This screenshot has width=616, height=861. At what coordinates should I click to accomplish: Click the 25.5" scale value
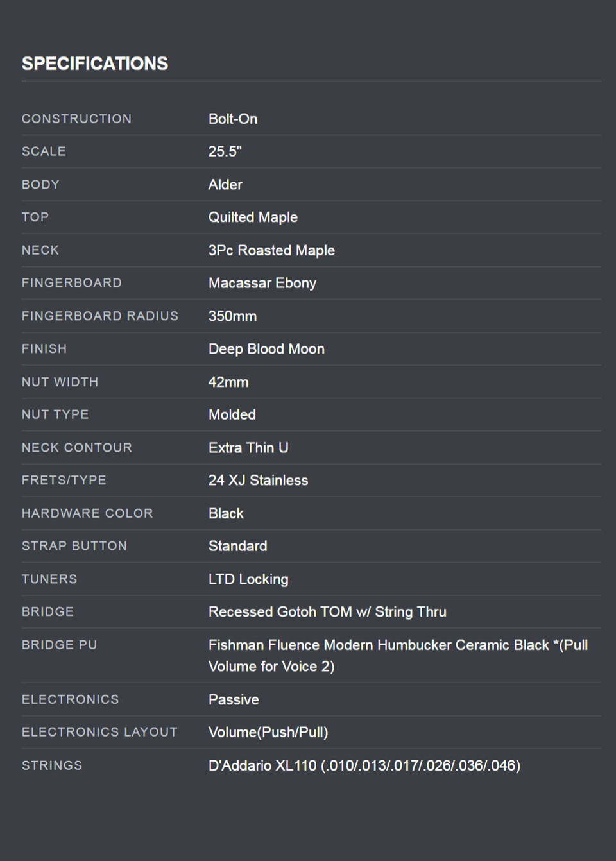[225, 151]
